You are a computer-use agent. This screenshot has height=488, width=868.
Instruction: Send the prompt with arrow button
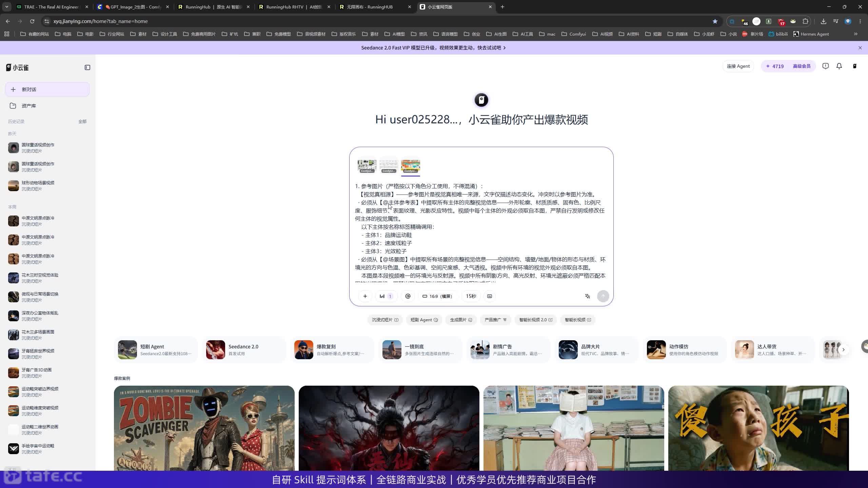click(x=603, y=296)
